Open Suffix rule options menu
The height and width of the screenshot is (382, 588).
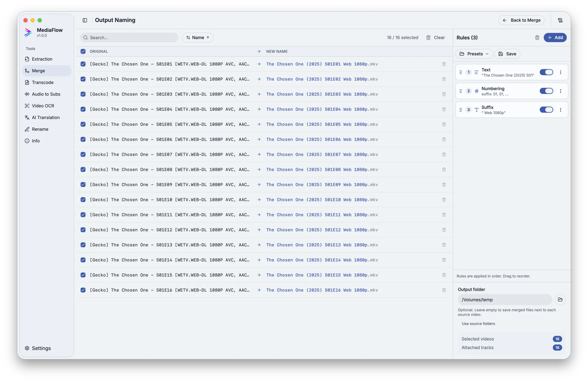pyautogui.click(x=560, y=110)
